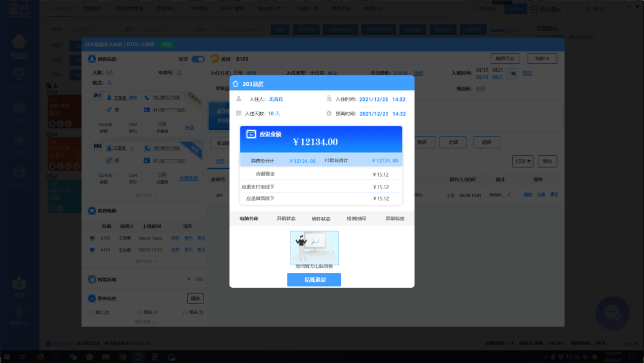Click the 联房信息 linked room icon
Screen dimensions: 644x363
(x=92, y=299)
